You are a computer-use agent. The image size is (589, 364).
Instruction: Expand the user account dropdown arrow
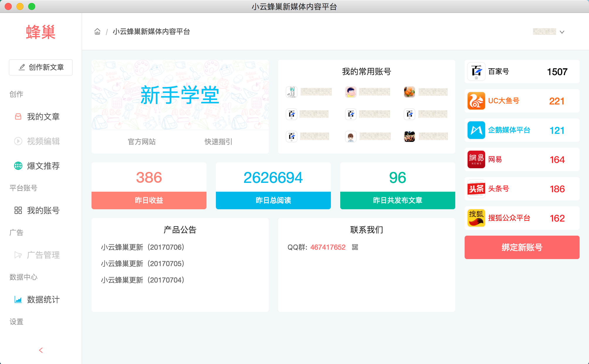pos(562,32)
